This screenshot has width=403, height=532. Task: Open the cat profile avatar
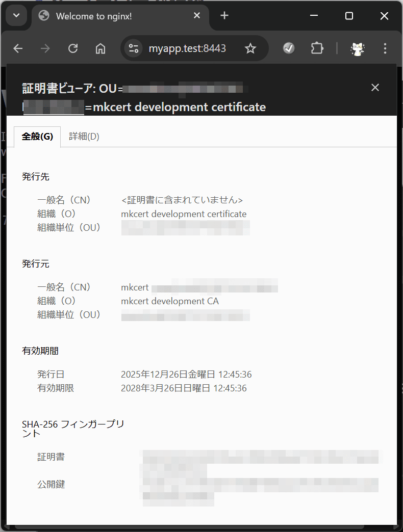click(x=357, y=48)
